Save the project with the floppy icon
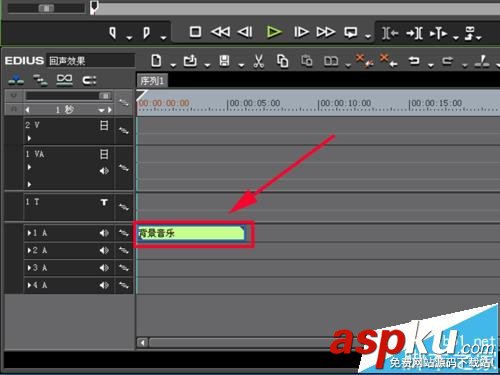 click(224, 61)
